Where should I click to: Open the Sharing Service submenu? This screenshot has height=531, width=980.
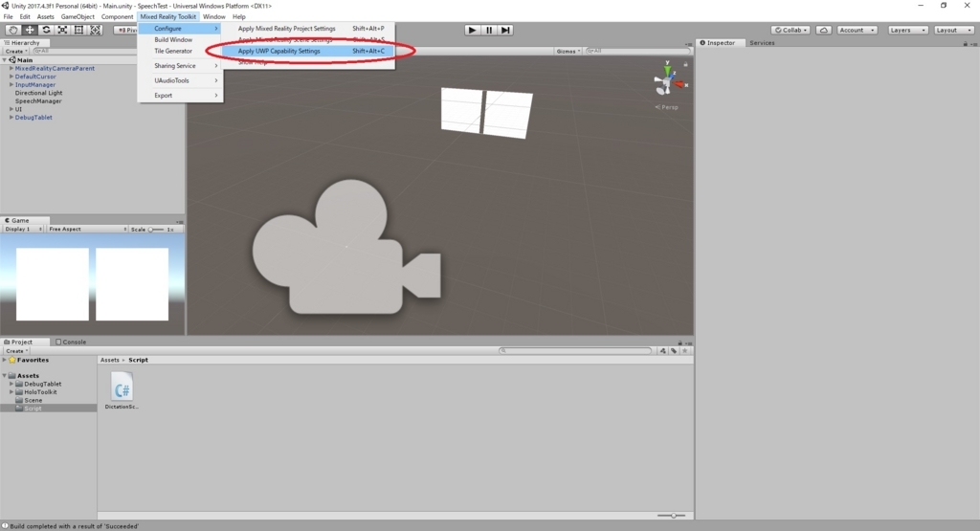tap(180, 66)
